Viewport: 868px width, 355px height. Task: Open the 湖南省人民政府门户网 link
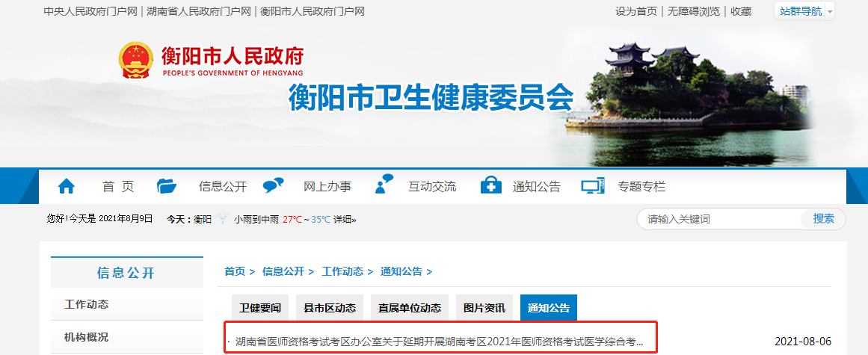(199, 12)
